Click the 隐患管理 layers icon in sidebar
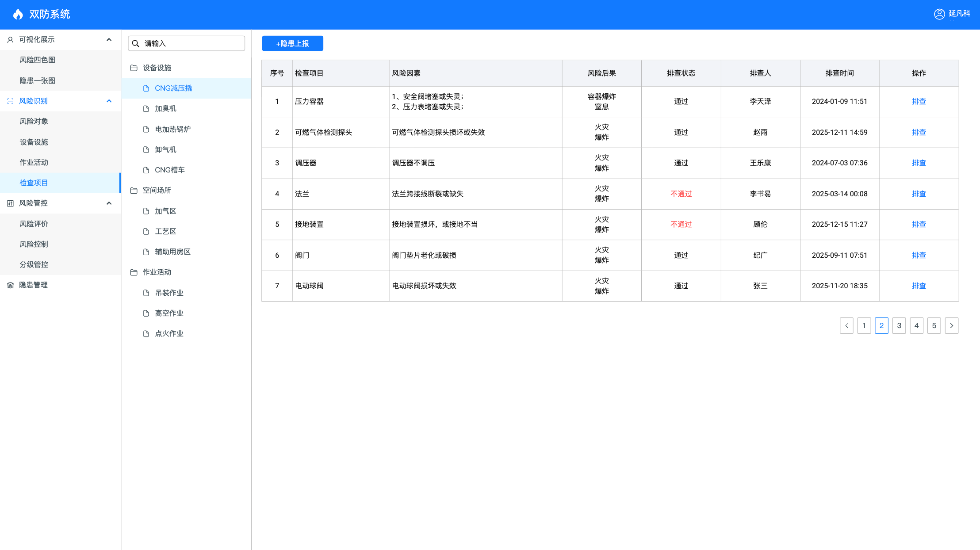Viewport: 980px width, 550px height. coord(10,285)
